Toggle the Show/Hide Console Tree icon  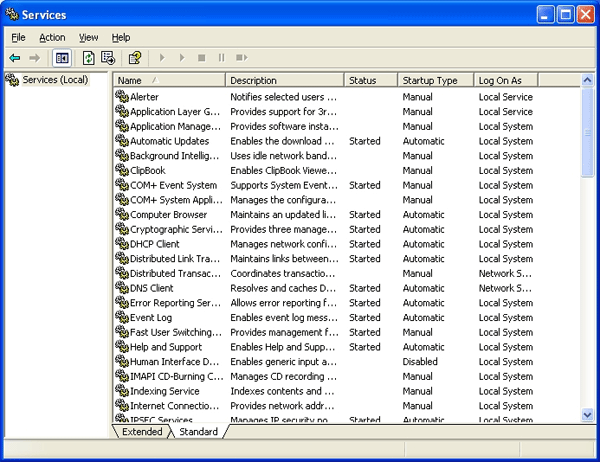[62, 58]
